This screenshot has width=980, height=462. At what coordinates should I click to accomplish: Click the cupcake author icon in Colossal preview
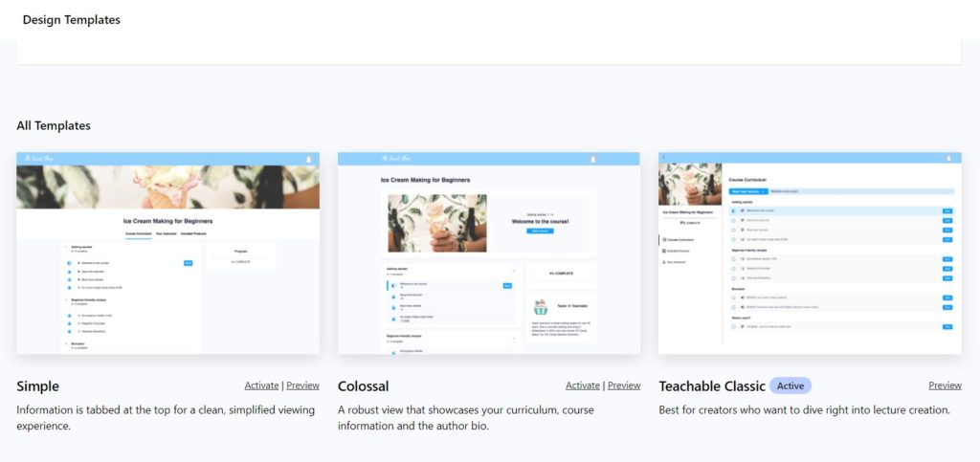[542, 308]
